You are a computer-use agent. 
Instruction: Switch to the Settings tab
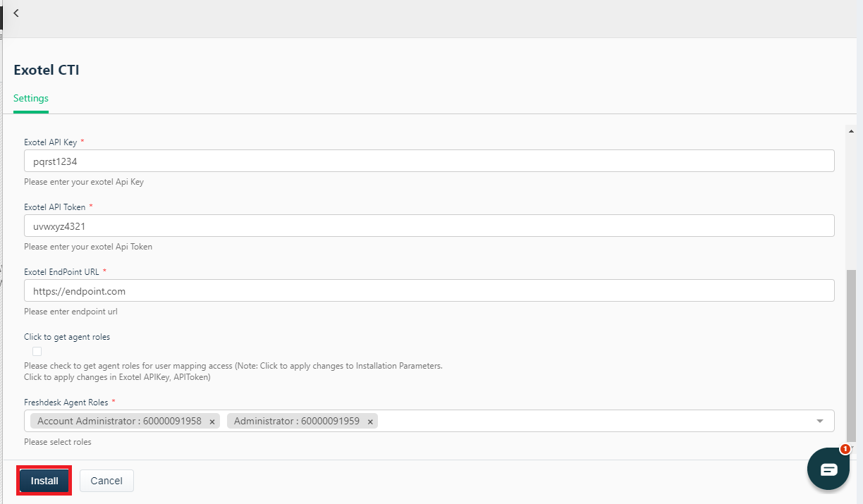click(x=30, y=98)
